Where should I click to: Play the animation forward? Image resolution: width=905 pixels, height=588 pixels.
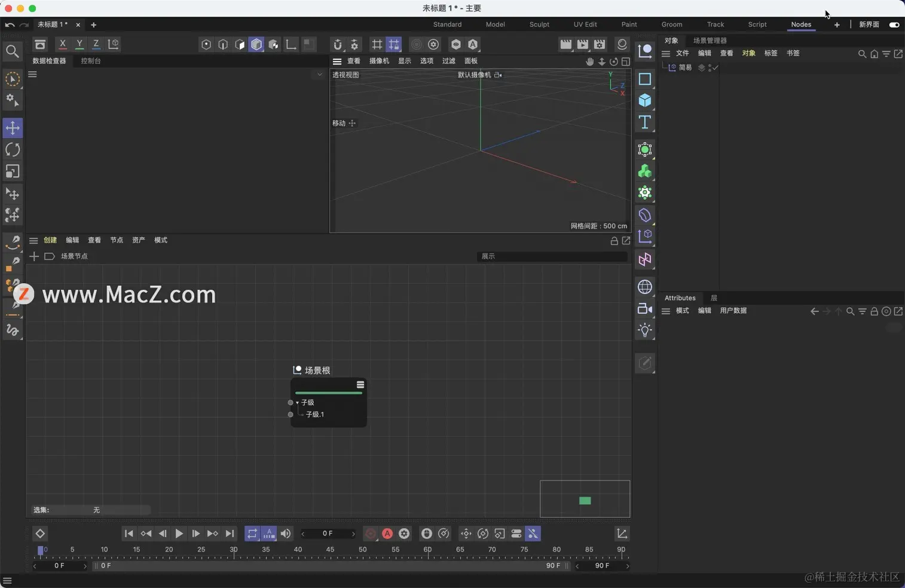179,534
